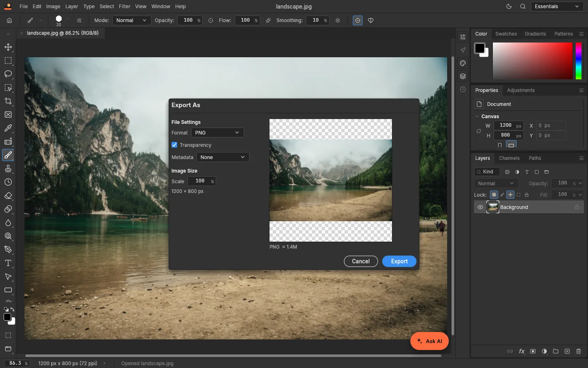Select the Lasso tool
The height and width of the screenshot is (368, 588).
click(8, 74)
